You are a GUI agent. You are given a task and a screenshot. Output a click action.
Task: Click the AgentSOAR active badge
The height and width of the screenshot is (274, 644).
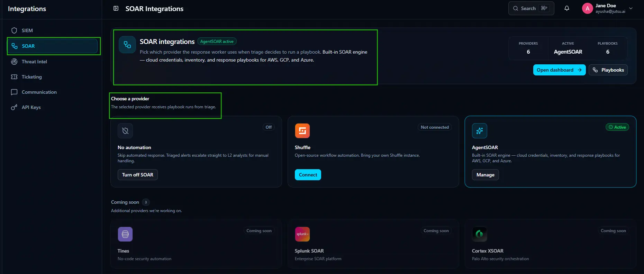217,42
